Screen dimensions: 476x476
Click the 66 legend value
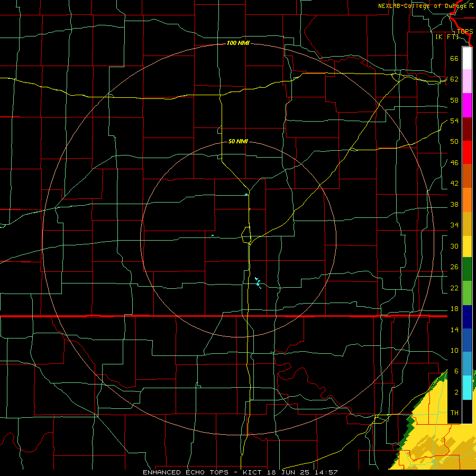click(x=454, y=58)
